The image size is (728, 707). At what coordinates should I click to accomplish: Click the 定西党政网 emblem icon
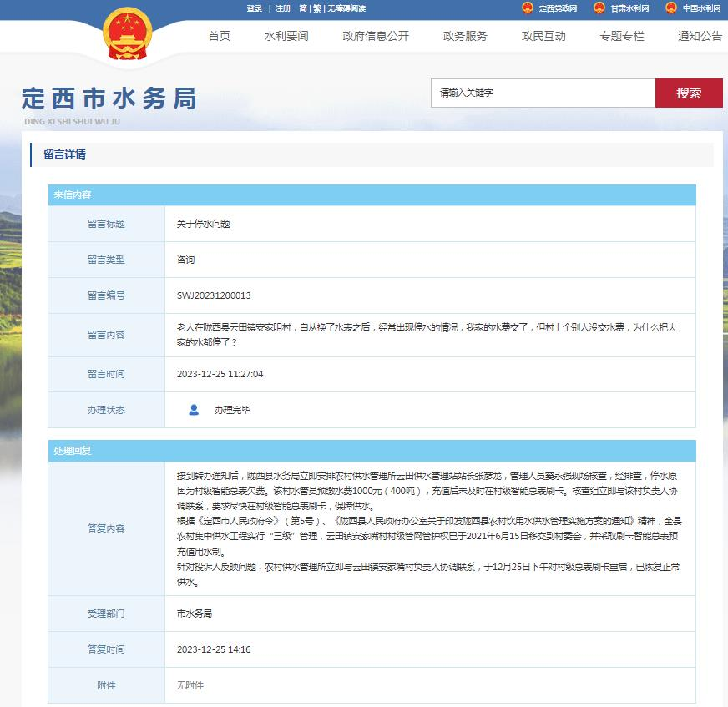pos(527,8)
